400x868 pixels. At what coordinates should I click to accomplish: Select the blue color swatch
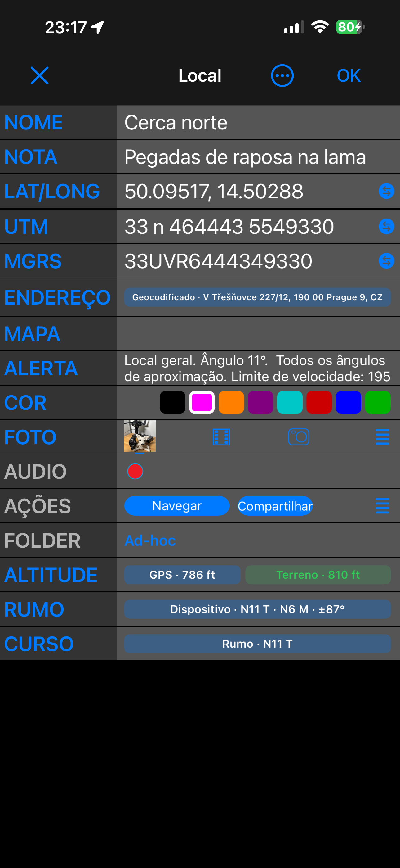(348, 402)
